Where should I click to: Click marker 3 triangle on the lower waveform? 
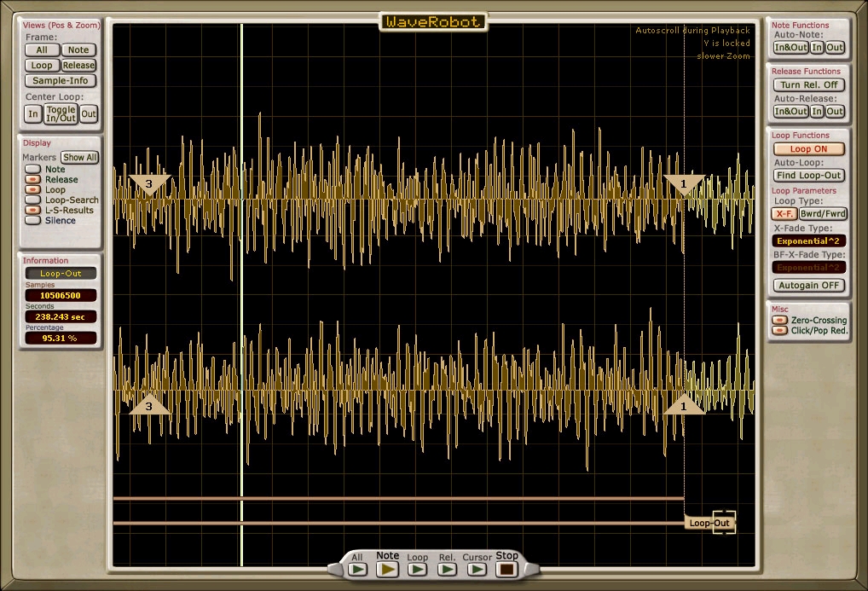coord(149,405)
